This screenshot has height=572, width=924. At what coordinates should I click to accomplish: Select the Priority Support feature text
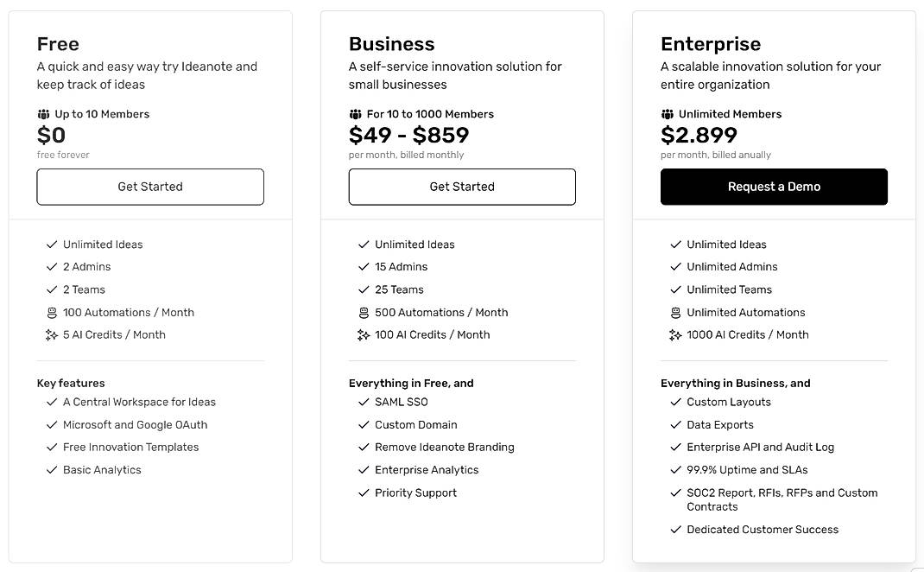[415, 493]
